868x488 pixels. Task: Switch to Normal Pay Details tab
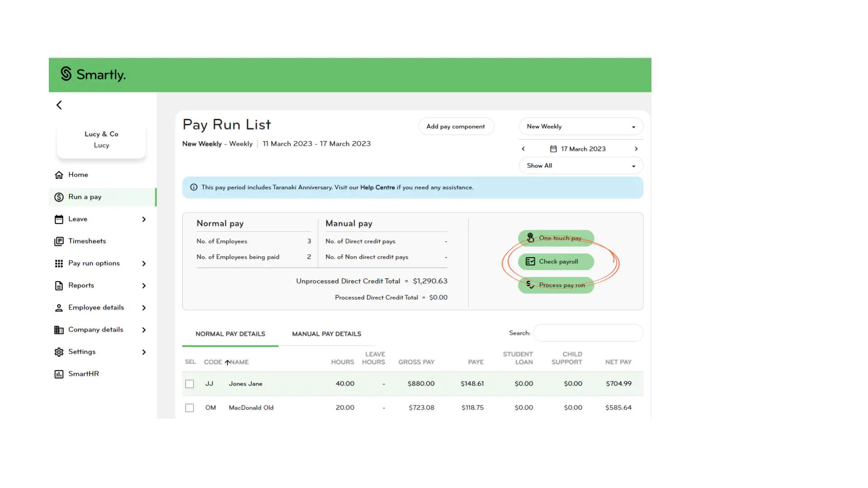230,334
